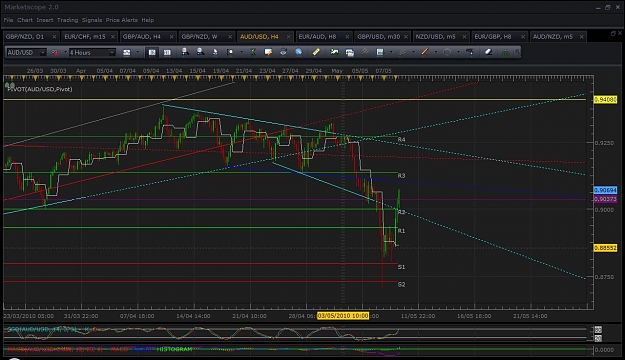Click the text label tool icon
Screen dimensions: 625x360
(x=470, y=52)
